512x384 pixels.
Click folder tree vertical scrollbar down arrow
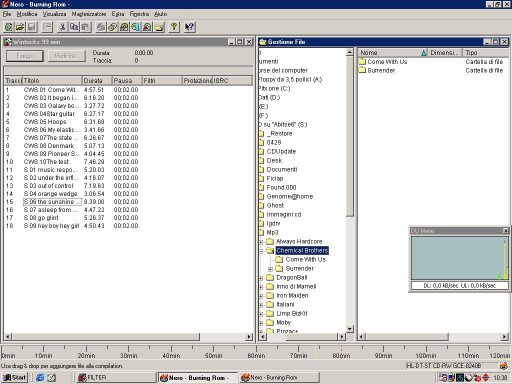(x=350, y=329)
